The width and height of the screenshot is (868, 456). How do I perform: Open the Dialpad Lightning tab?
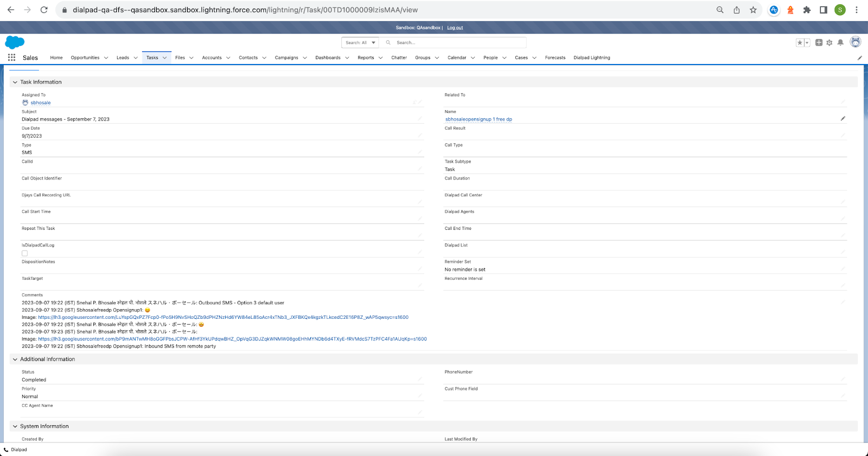[592, 57]
